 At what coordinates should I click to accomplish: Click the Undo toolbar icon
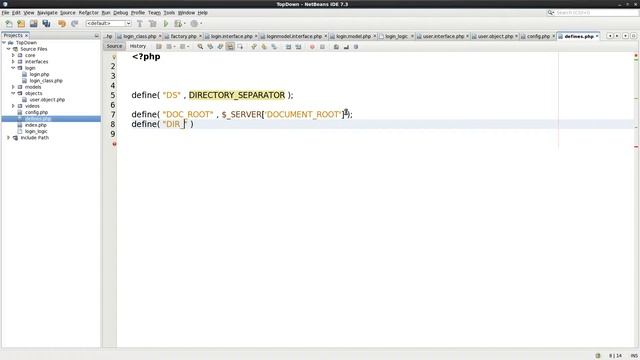pos(62,24)
